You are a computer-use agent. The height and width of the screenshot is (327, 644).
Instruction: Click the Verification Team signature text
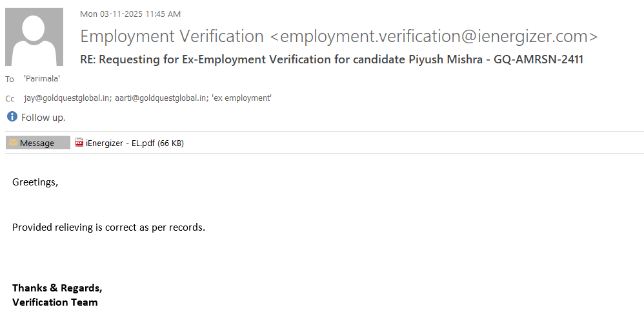click(55, 302)
